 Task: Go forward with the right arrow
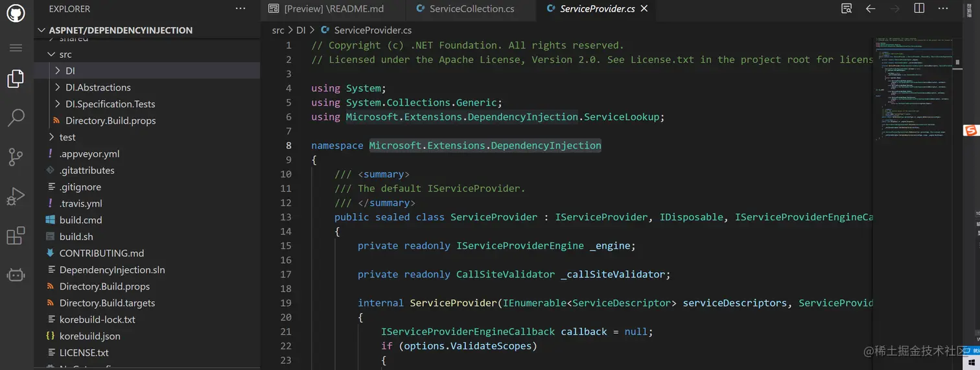[x=895, y=8]
